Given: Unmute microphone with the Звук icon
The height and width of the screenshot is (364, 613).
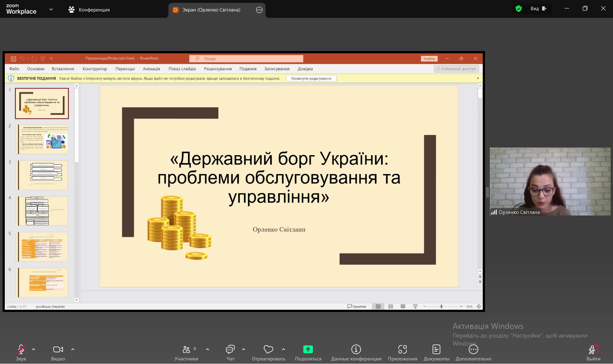Looking at the screenshot, I should [x=21, y=350].
